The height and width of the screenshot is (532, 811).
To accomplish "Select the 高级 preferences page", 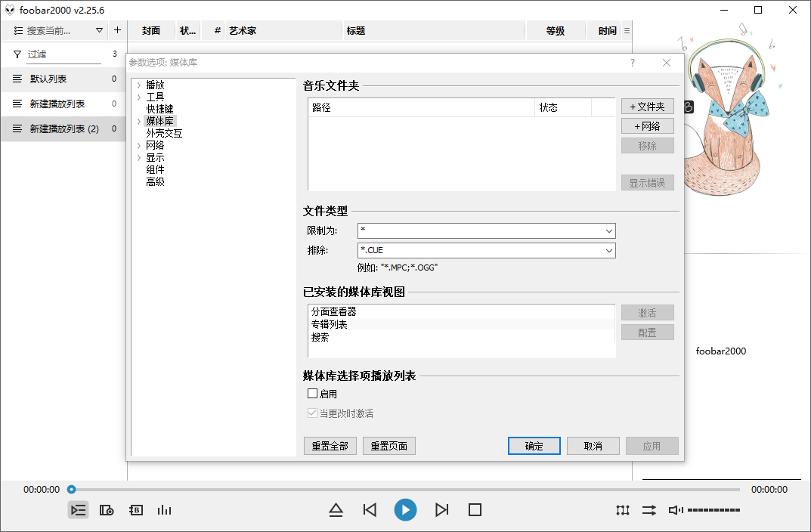I will tap(155, 181).
